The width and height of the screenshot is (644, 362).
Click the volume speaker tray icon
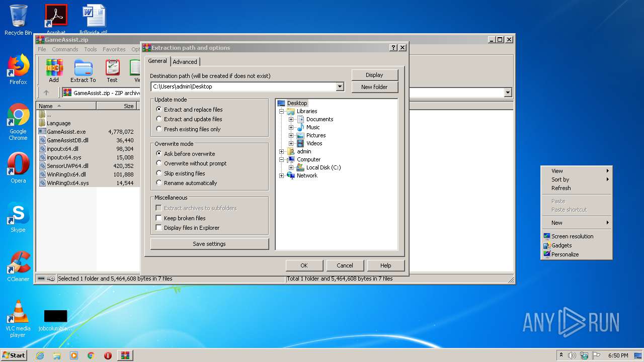point(572,355)
